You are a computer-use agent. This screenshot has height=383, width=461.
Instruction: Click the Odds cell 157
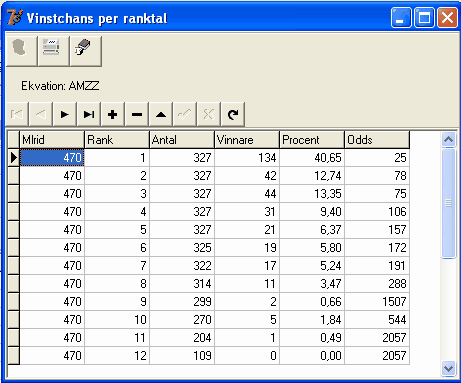pyautogui.click(x=377, y=229)
